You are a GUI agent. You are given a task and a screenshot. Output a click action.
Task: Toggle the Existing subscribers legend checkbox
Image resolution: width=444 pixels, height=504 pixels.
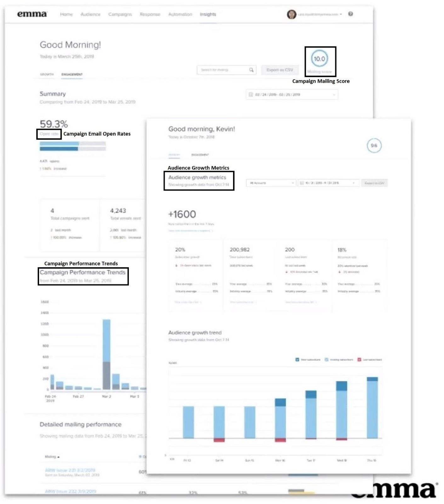point(327,359)
